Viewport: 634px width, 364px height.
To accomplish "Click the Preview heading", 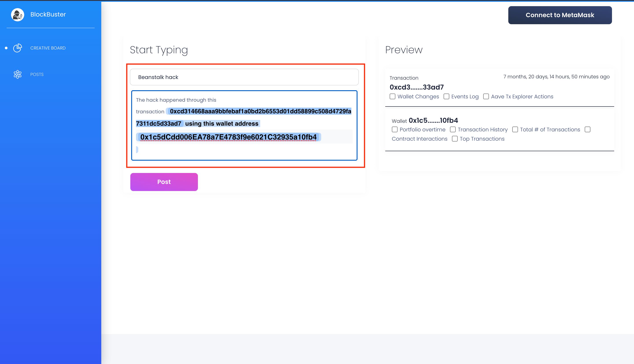I will pos(404,50).
